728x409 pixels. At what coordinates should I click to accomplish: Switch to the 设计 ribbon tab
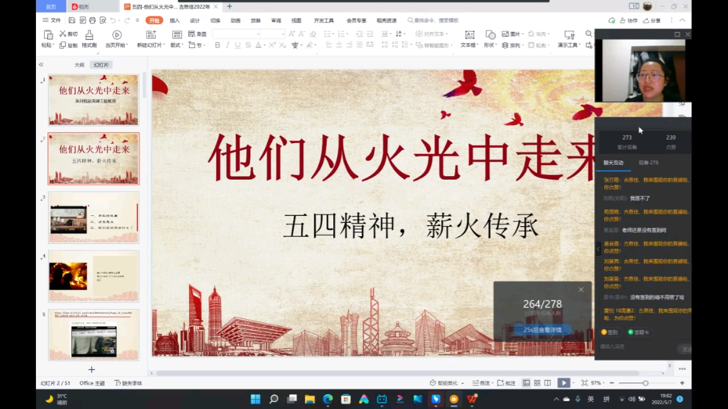(x=195, y=20)
